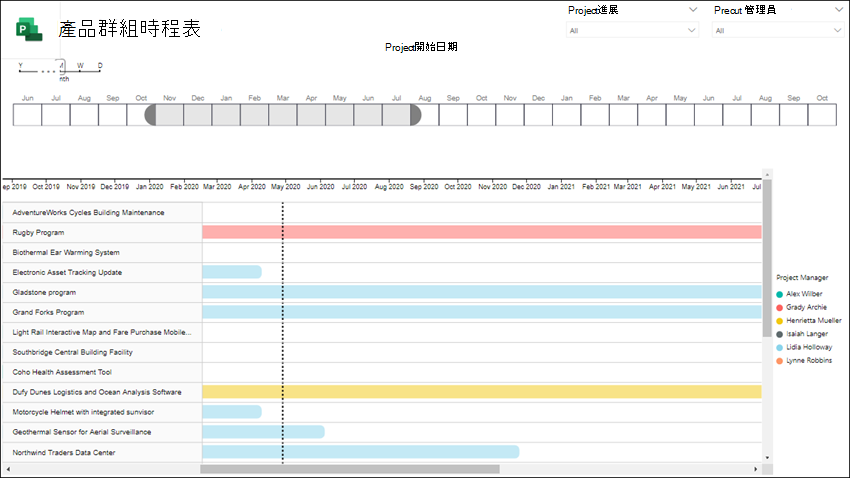Collapse the 管理員 slicer header chevron

click(x=838, y=10)
